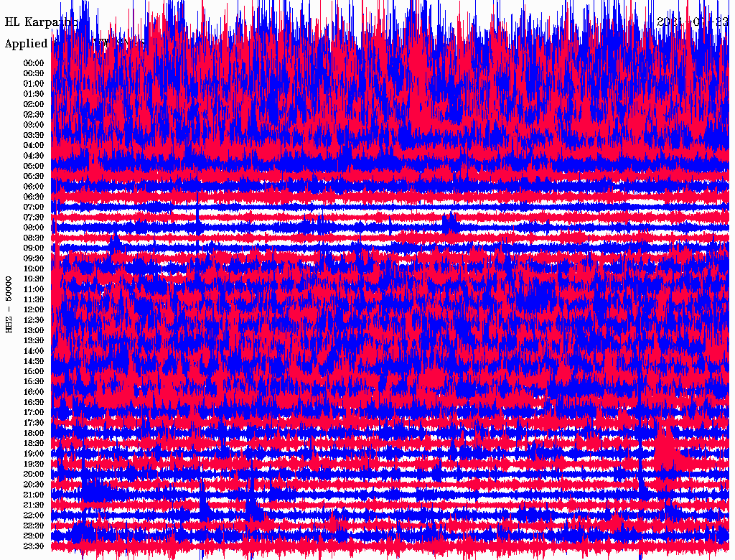Select the 01:00 time label
This screenshot has width=735, height=560.
click(34, 84)
